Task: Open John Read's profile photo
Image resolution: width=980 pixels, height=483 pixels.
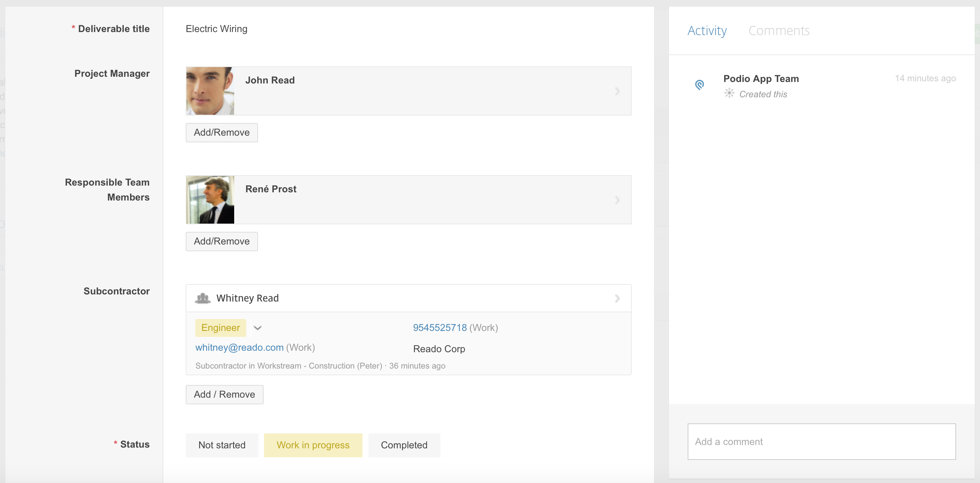Action: coord(210,91)
